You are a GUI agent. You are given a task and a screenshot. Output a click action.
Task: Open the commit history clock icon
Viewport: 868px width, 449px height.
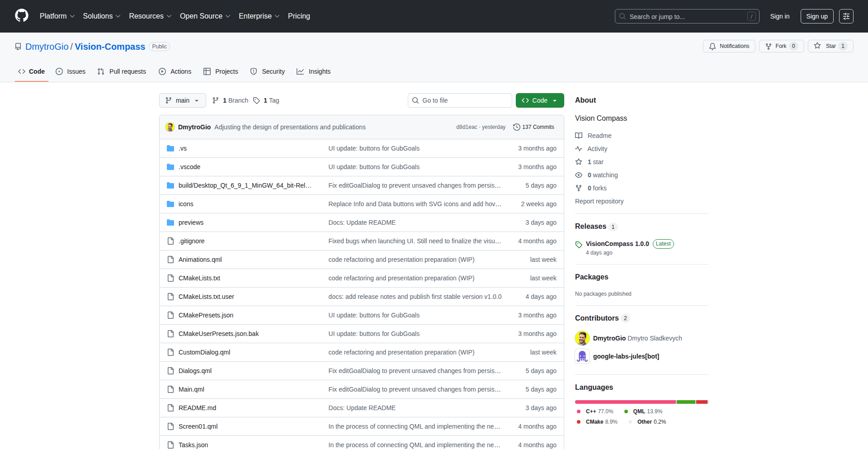(516, 127)
